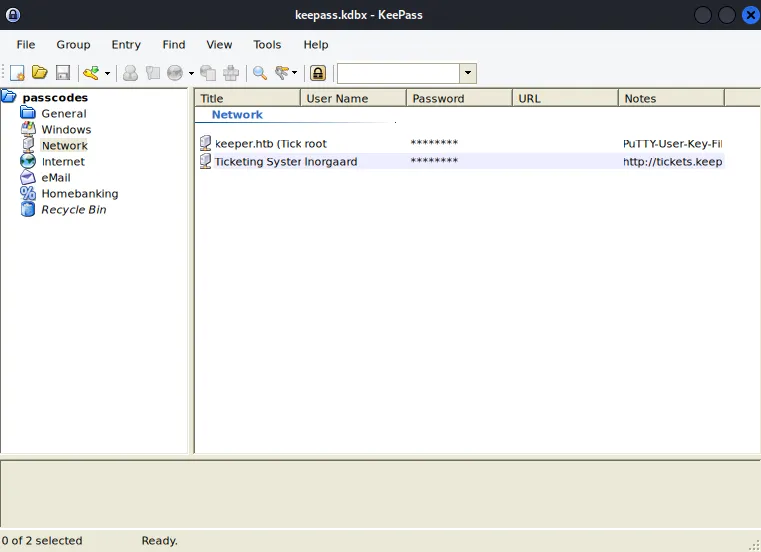Click the Network group server icon
The width and height of the screenshot is (761, 552).
tap(28, 145)
